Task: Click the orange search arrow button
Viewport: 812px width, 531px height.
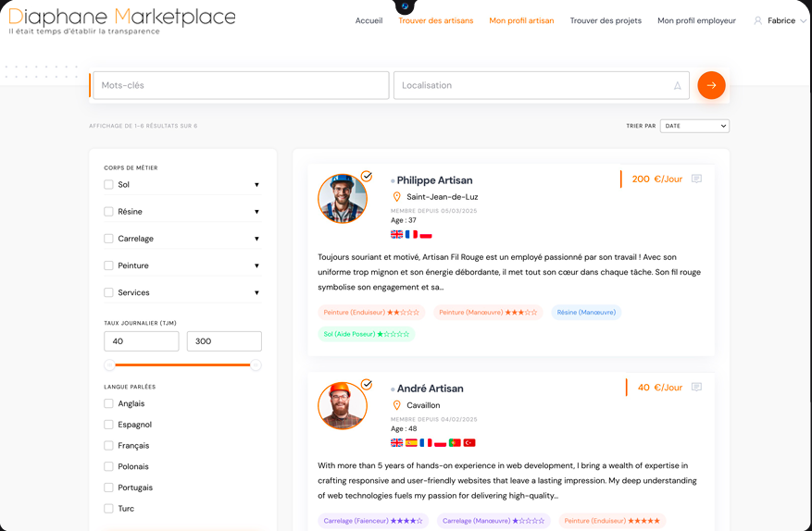Action: coord(711,85)
